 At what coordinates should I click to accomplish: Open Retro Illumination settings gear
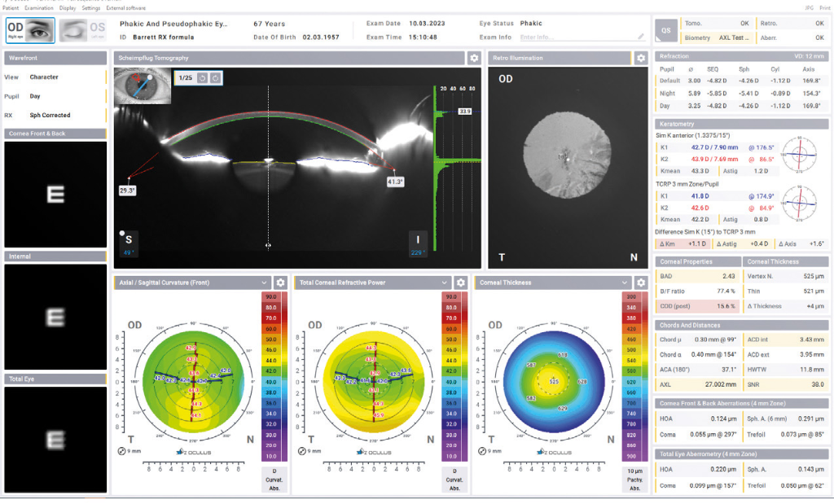tap(641, 58)
